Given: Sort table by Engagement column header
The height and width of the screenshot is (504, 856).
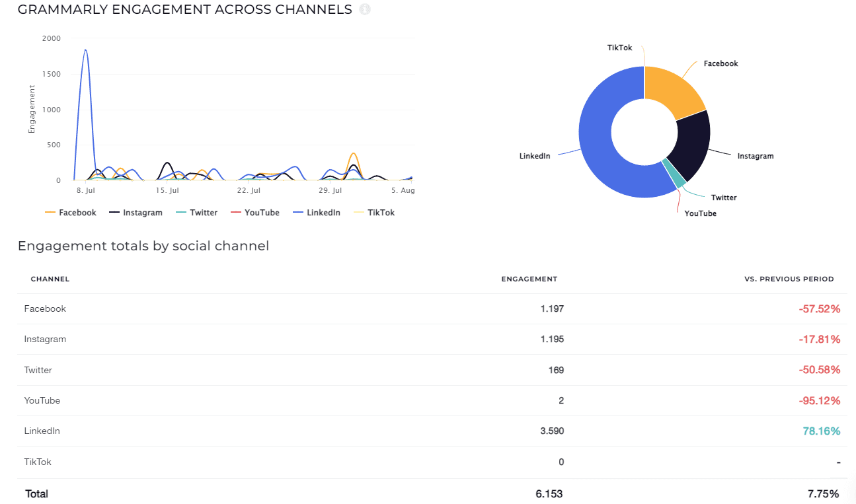Looking at the screenshot, I should coord(529,279).
